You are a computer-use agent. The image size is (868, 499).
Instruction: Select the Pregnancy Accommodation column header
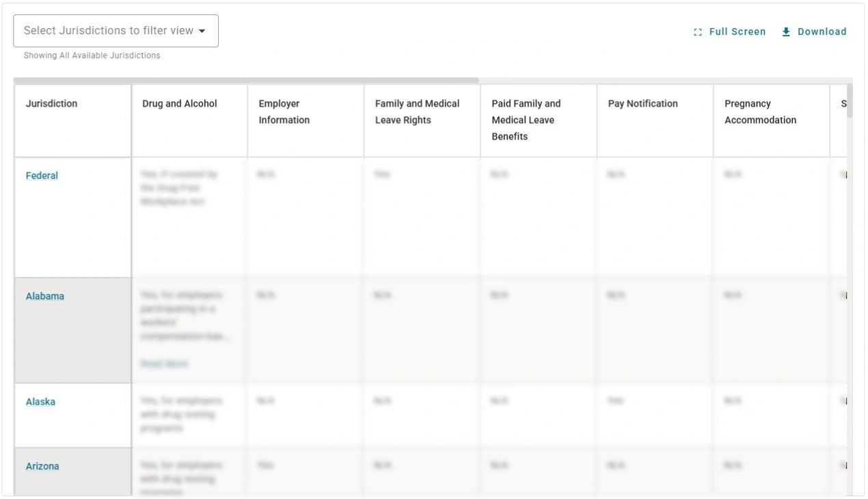tap(761, 111)
